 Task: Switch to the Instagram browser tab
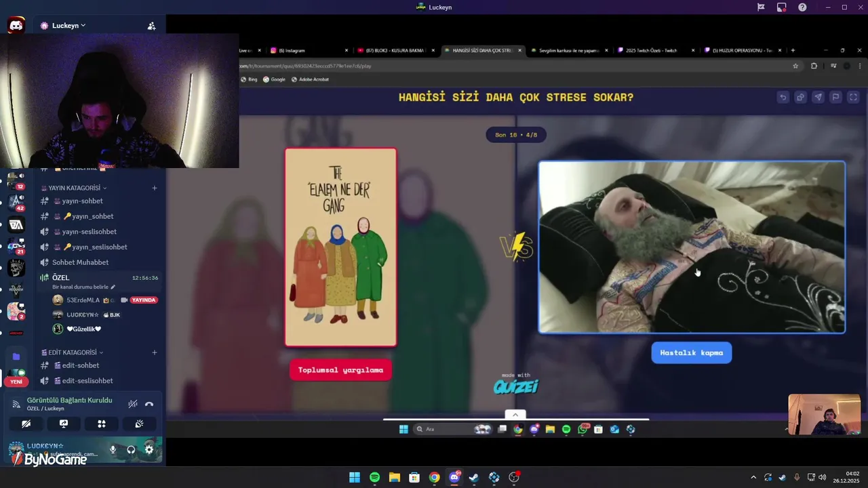(309, 50)
